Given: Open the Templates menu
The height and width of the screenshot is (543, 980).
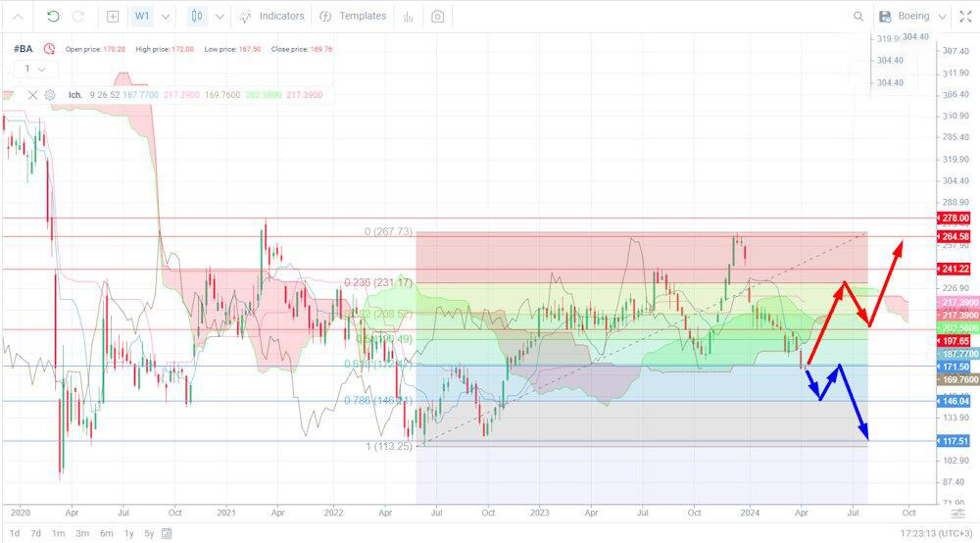Looking at the screenshot, I should coord(353,17).
